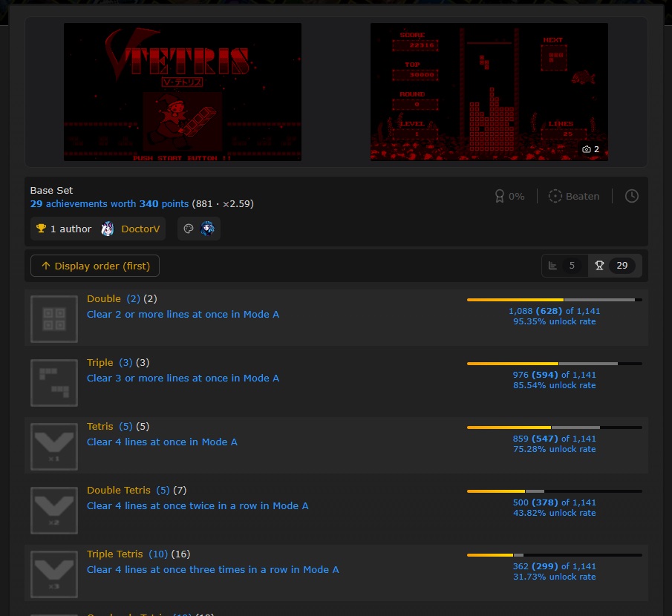672x616 pixels.
Task: Click the Triple Tetris unlock progress bar
Action: 555,555
